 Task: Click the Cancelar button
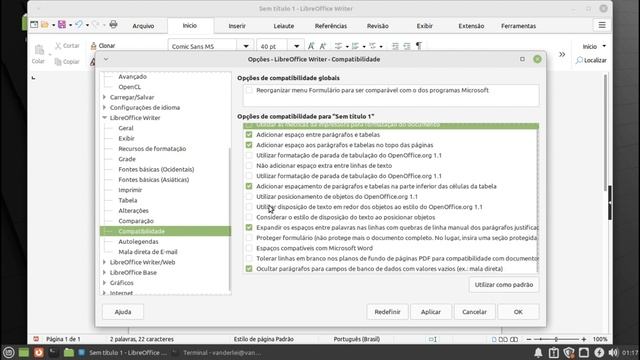[474, 312]
